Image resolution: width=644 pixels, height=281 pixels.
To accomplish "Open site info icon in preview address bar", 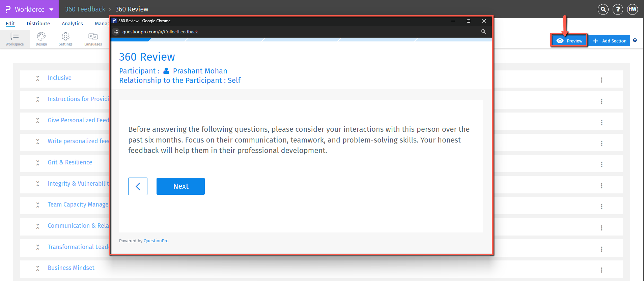I will tap(116, 32).
